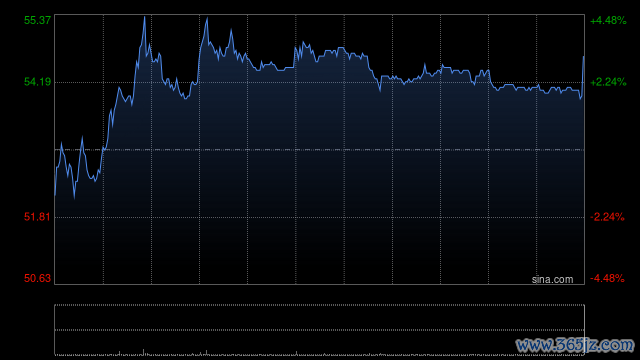The image size is (640, 360).
Task: Click the 54.19 price axis label
Action: (37, 82)
